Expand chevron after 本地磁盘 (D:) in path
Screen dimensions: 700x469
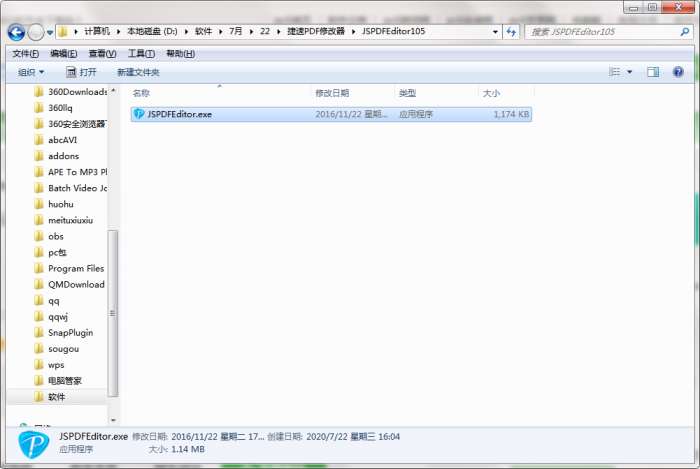[x=186, y=31]
